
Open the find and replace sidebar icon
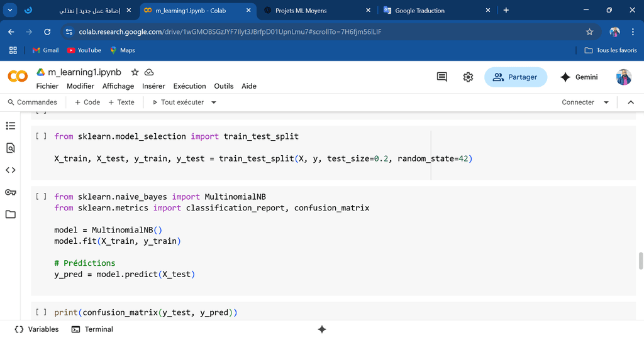[11, 148]
